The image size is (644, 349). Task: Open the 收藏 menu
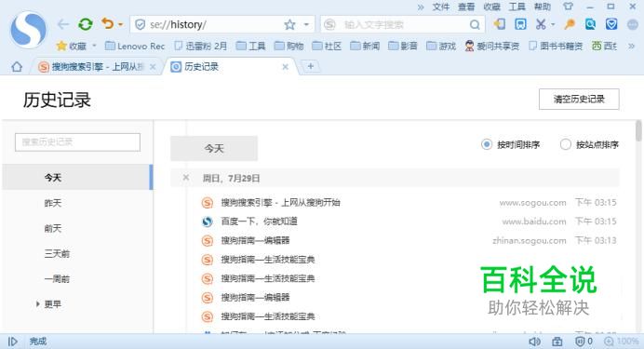pyautogui.click(x=491, y=7)
